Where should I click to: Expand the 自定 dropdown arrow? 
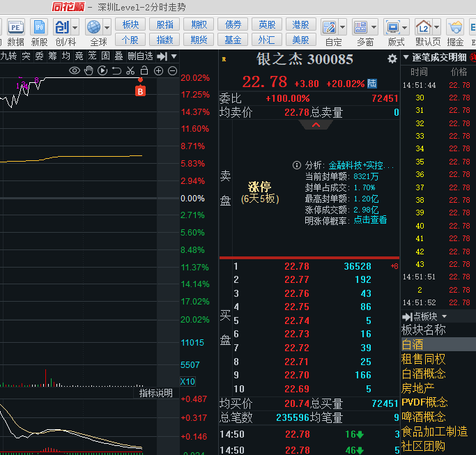coord(342,28)
